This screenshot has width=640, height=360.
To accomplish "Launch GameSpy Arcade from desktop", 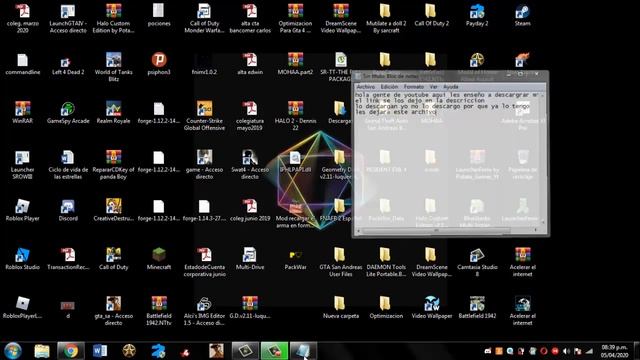I will pyautogui.click(x=68, y=113).
